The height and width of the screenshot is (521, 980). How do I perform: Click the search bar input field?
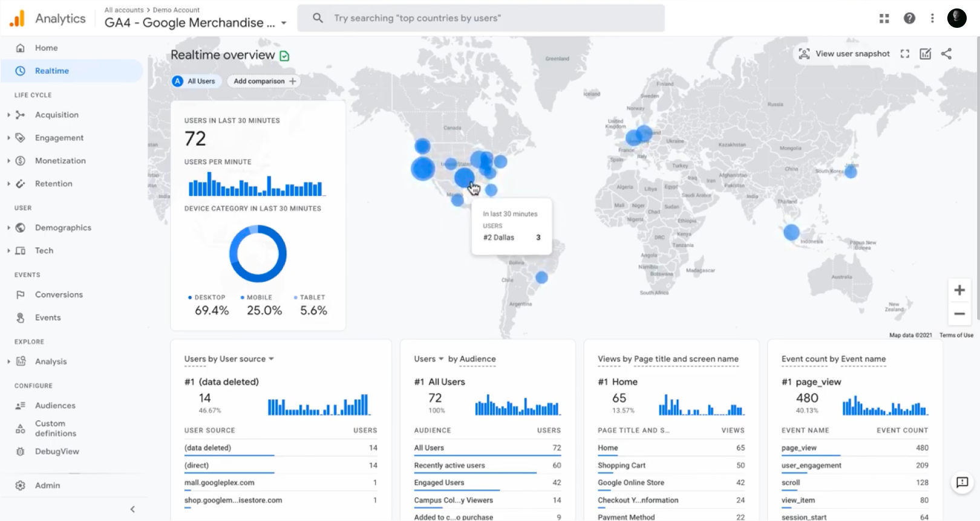pos(481,18)
